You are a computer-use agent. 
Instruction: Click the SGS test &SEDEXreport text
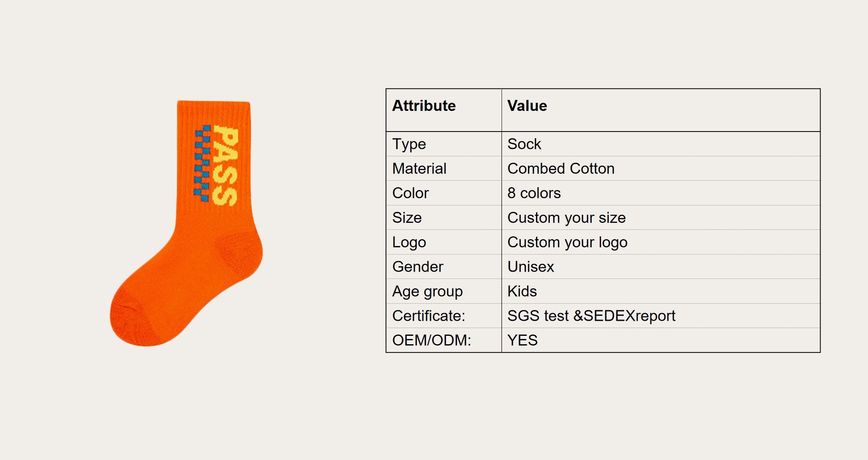point(591,315)
